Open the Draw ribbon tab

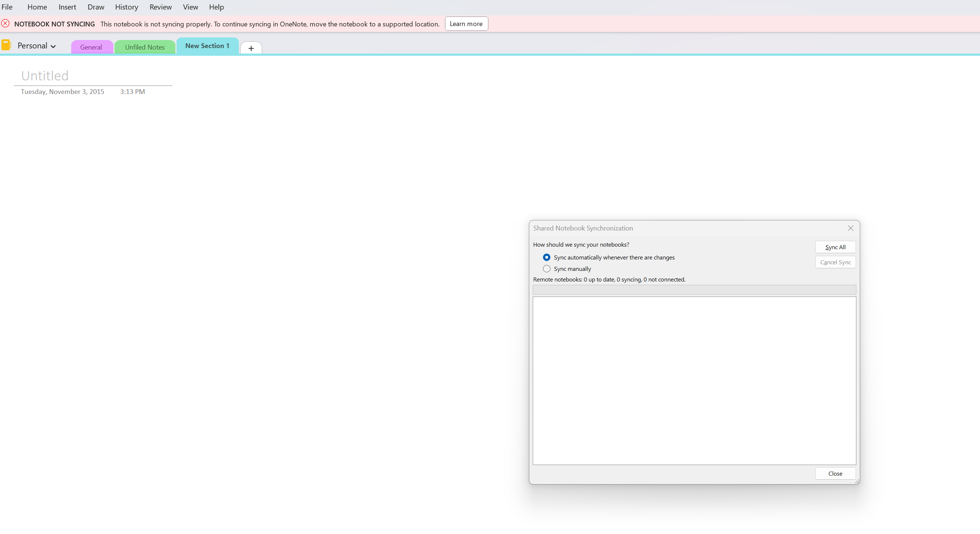coord(95,7)
